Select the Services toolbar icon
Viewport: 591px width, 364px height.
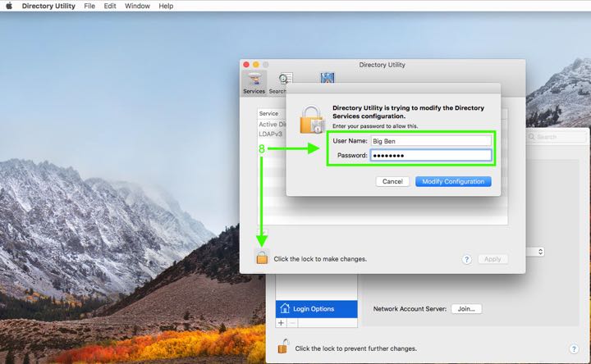(x=254, y=83)
